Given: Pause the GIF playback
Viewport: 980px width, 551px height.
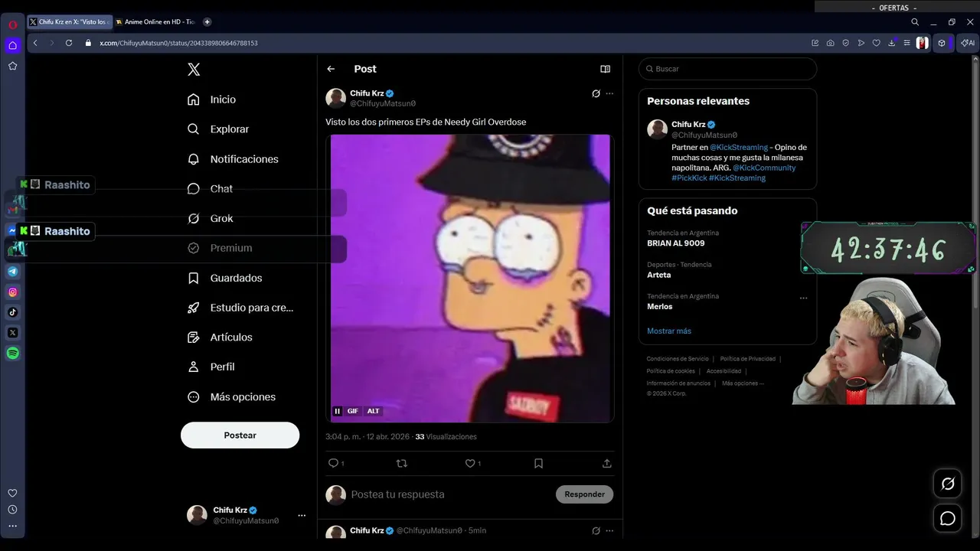Looking at the screenshot, I should (337, 411).
